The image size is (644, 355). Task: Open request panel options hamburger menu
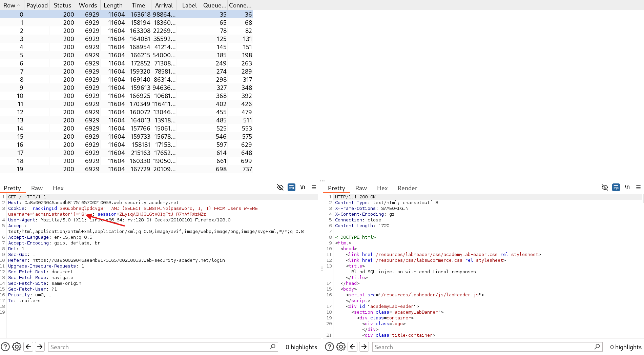(x=314, y=188)
